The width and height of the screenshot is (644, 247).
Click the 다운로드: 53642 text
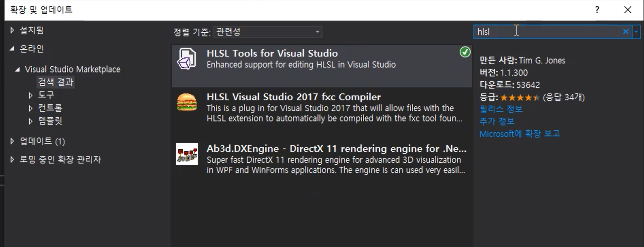pyautogui.click(x=510, y=85)
